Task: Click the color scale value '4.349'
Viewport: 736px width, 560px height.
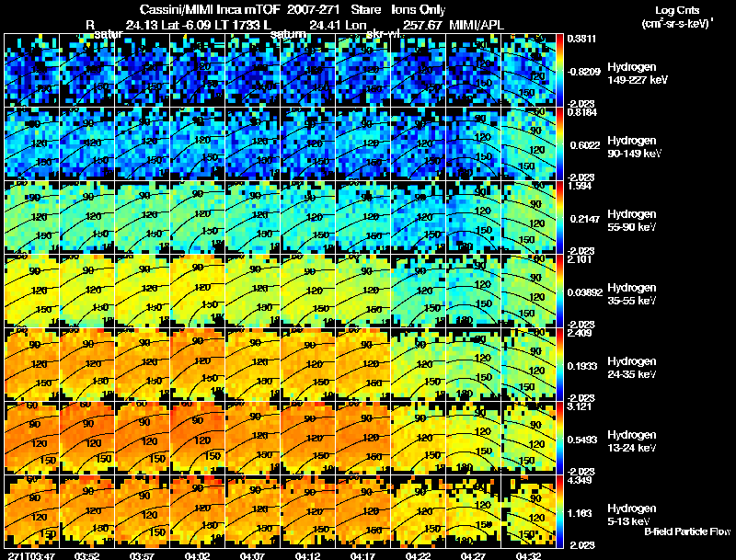Action: coord(580,480)
